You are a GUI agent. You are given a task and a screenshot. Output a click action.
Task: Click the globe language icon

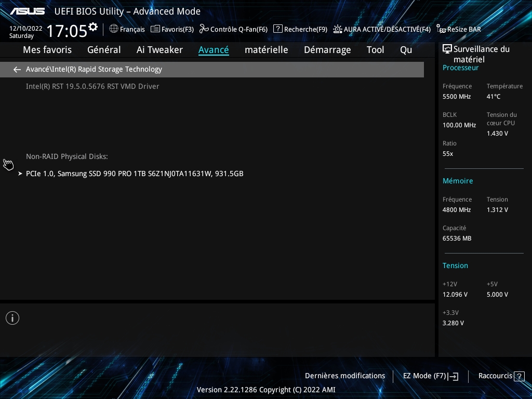[x=114, y=29]
